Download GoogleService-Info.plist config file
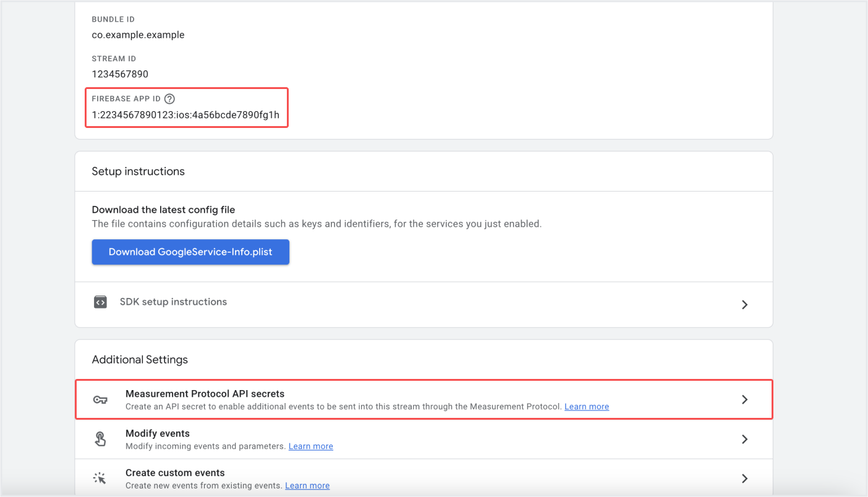 pyautogui.click(x=190, y=252)
